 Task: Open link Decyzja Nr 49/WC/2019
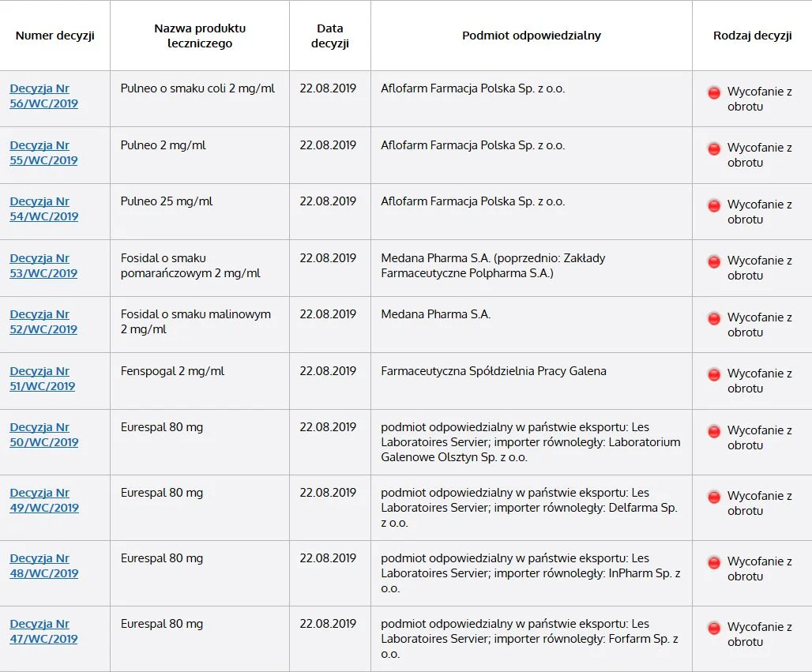click(44, 500)
